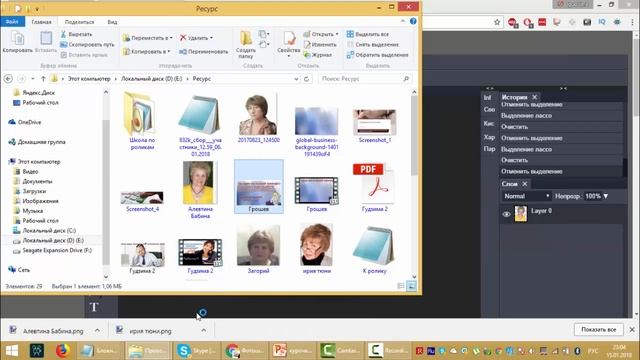Image resolution: width=640 pixels, height=360 pixels.
Task: Select the Школа по роликам folder
Action: pos(142,121)
